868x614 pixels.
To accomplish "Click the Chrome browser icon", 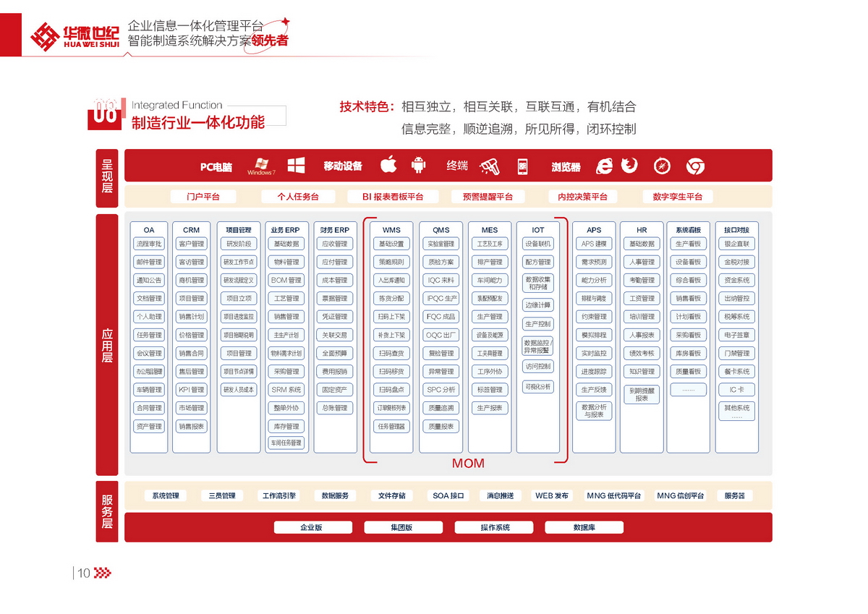I will [x=695, y=166].
